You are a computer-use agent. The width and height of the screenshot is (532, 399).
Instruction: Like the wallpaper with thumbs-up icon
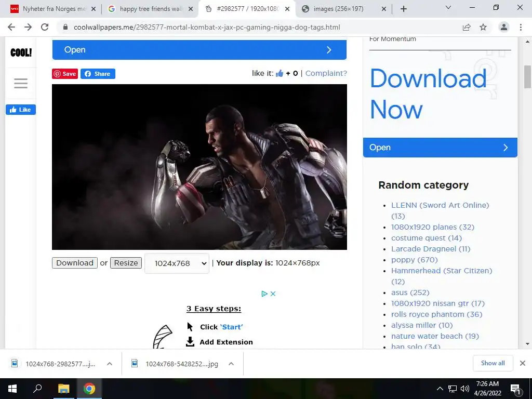coord(280,73)
